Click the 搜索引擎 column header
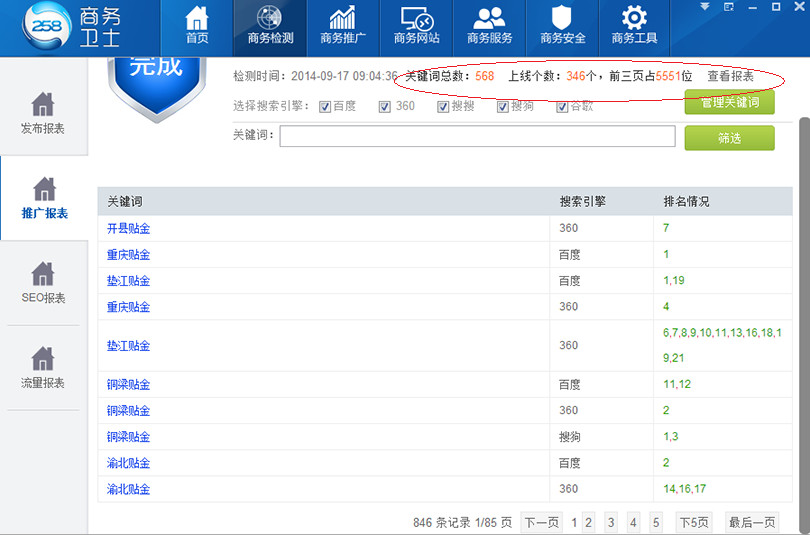Screen dimensions: 810x535 click(582, 201)
